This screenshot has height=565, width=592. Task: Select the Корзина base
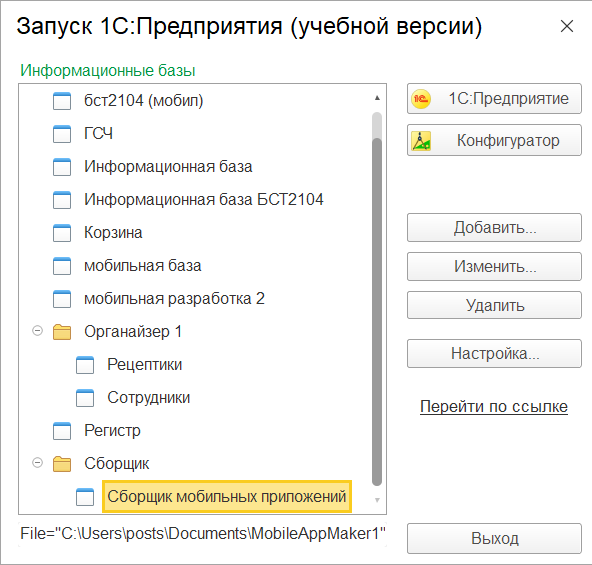pyautogui.click(x=113, y=233)
